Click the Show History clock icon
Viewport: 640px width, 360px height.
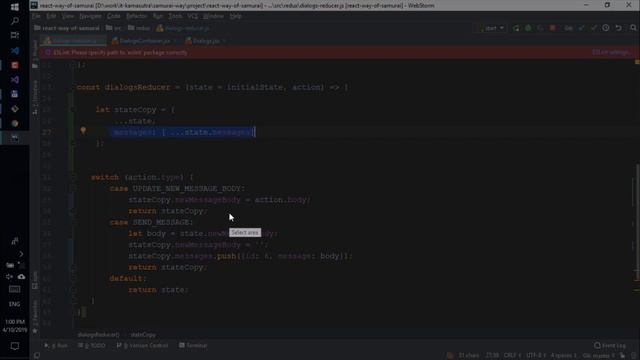(606, 28)
